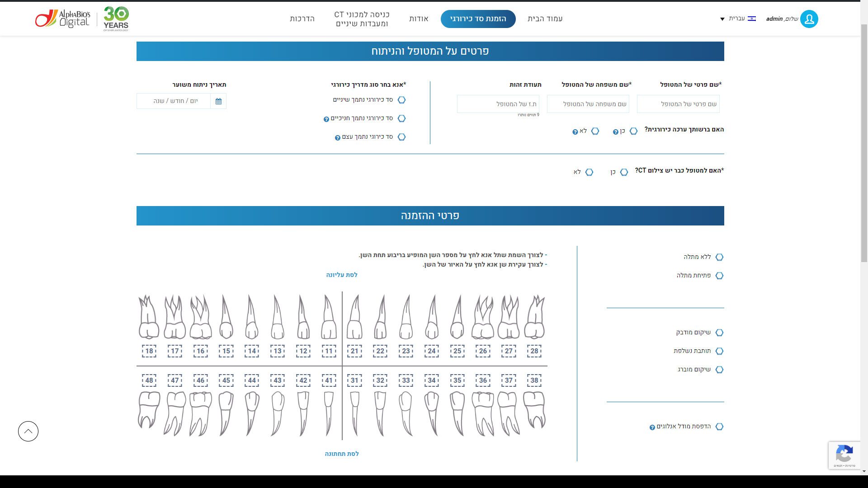The image size is (868, 488).
Task: Click help icon beside analog model printing
Action: click(x=652, y=427)
